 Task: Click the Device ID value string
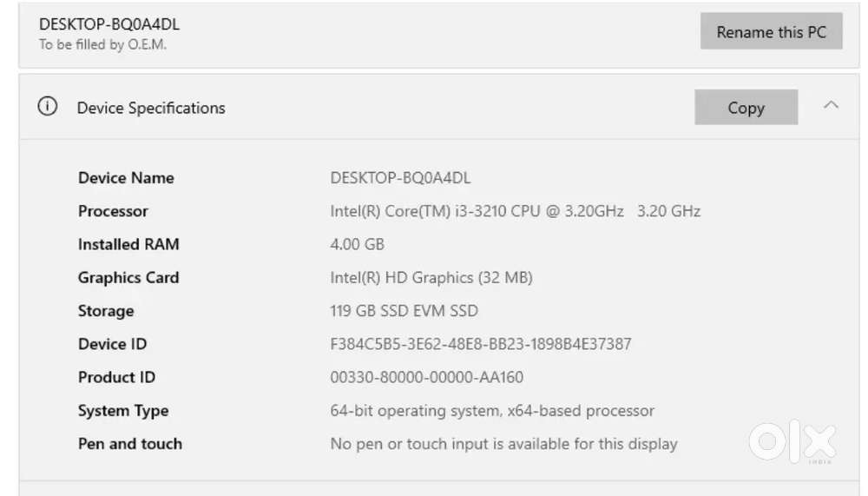(x=481, y=344)
